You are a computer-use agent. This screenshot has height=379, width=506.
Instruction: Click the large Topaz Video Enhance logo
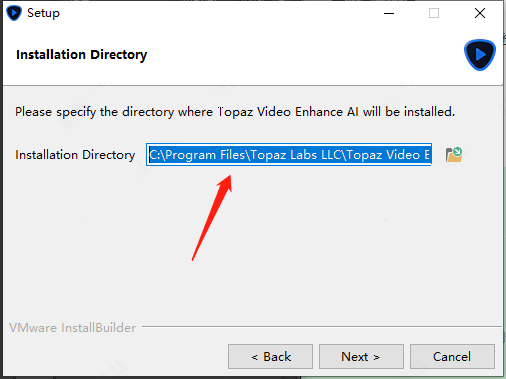pyautogui.click(x=480, y=55)
